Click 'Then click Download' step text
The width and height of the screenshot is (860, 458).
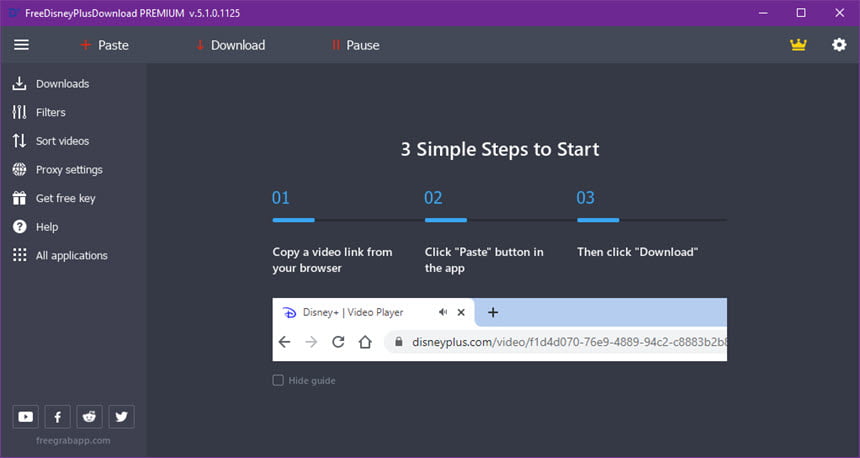tap(637, 252)
